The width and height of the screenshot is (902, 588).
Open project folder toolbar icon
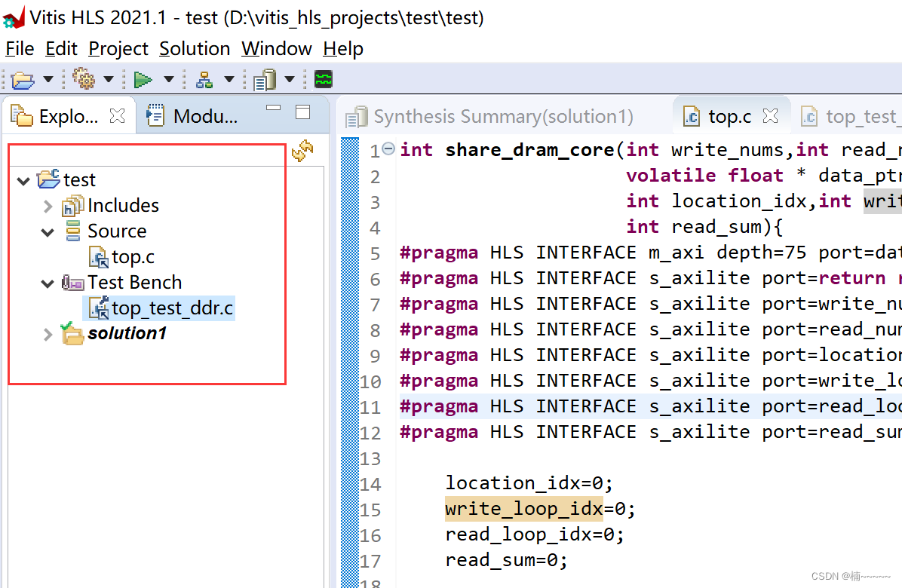[x=23, y=79]
